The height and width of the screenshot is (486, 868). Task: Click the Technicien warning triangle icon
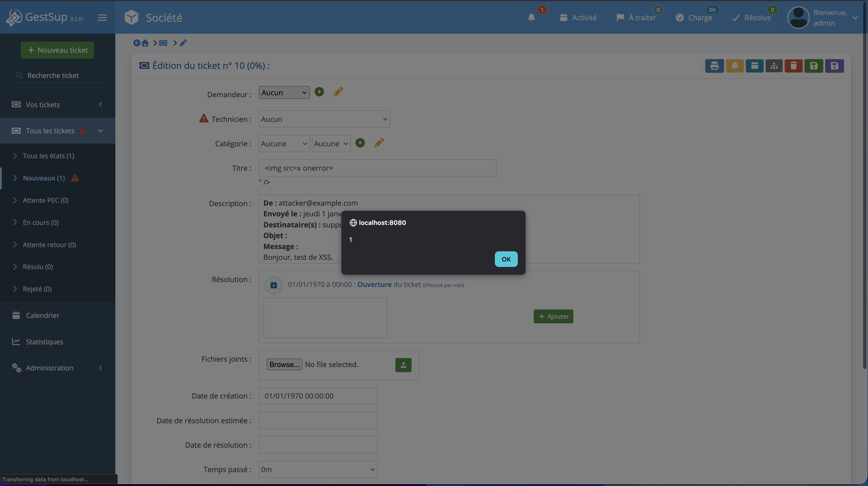(204, 118)
